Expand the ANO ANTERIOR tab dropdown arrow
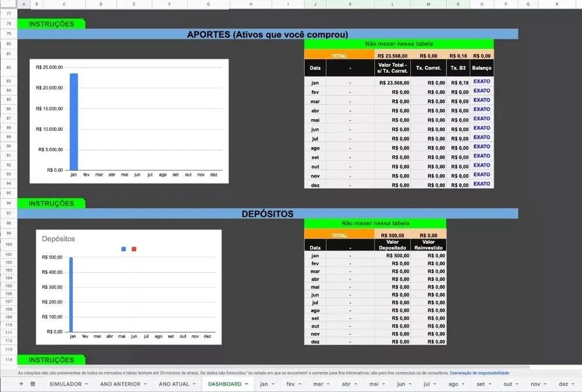The height and width of the screenshot is (392, 582). coord(145,384)
